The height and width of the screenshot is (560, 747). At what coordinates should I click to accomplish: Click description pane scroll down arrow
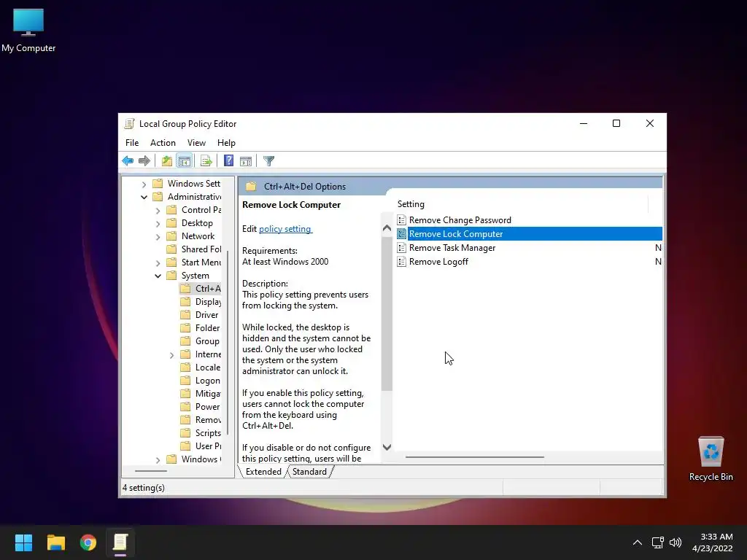(x=387, y=447)
